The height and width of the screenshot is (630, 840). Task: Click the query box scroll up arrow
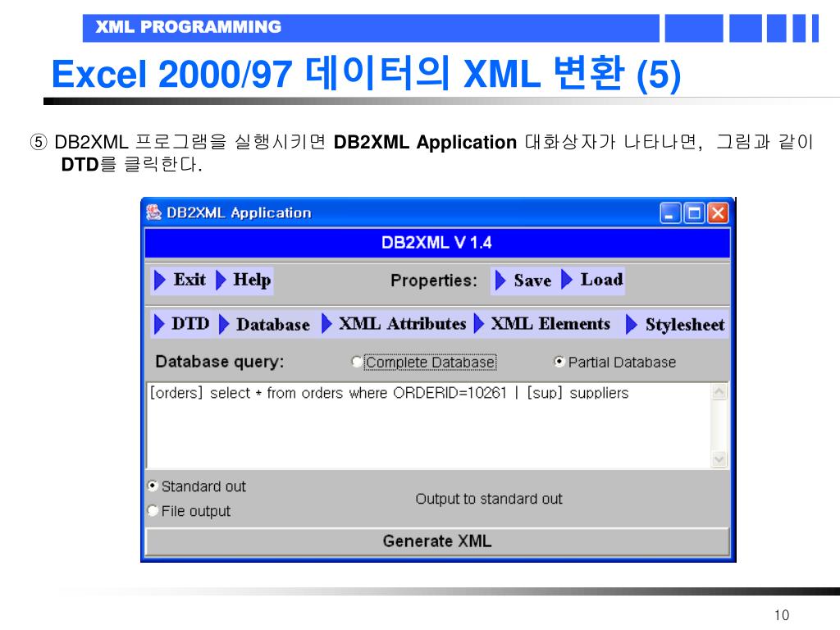click(719, 391)
